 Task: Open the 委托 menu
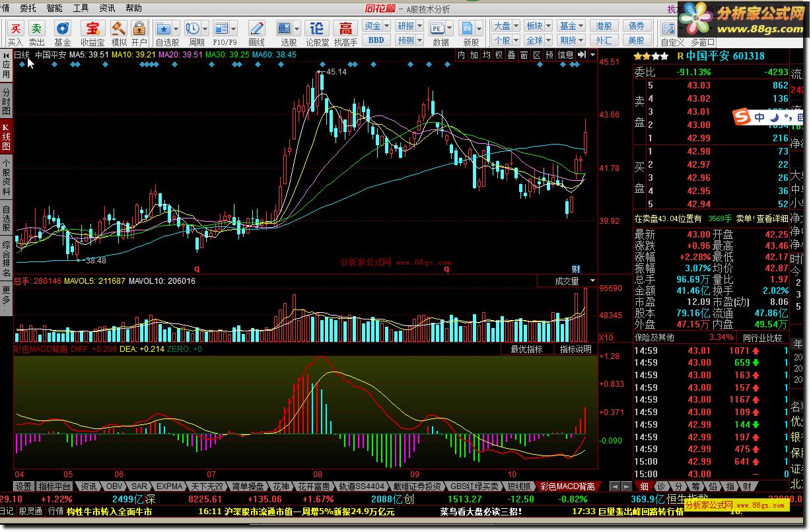point(29,8)
